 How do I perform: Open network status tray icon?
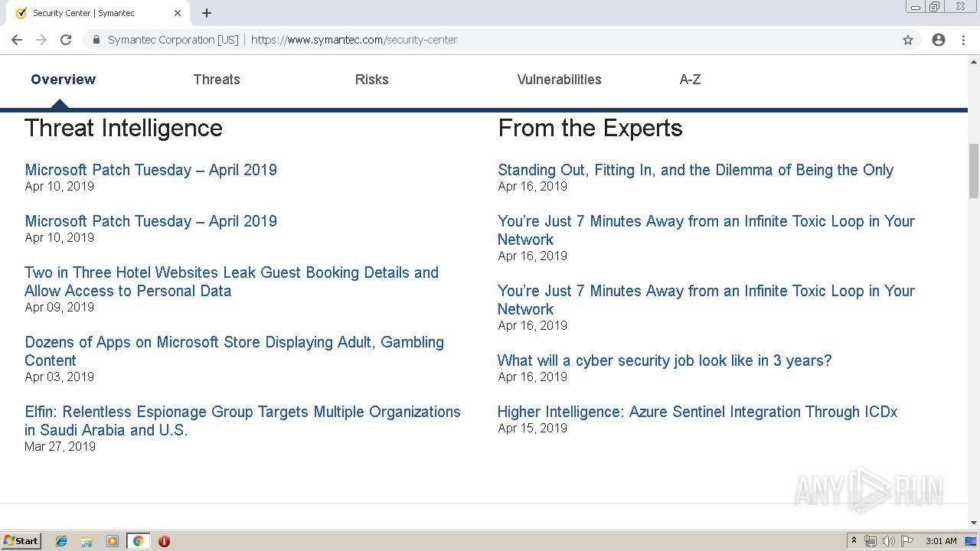click(871, 541)
